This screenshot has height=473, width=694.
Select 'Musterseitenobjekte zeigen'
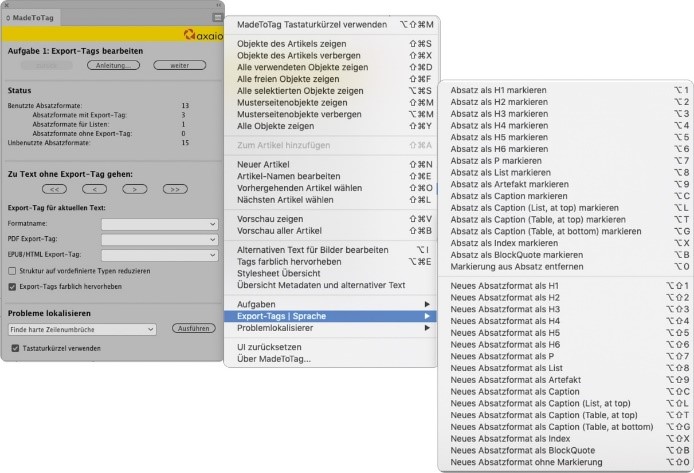pos(330,103)
